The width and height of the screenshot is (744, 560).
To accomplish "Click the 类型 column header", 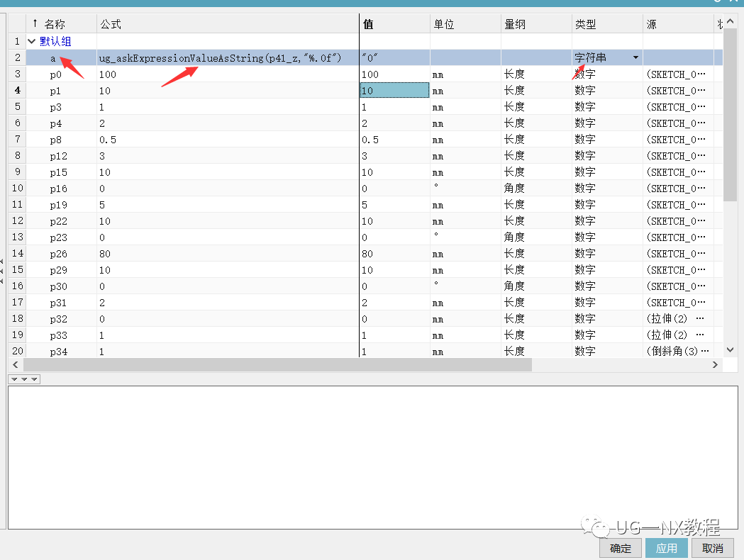I will pyautogui.click(x=585, y=24).
